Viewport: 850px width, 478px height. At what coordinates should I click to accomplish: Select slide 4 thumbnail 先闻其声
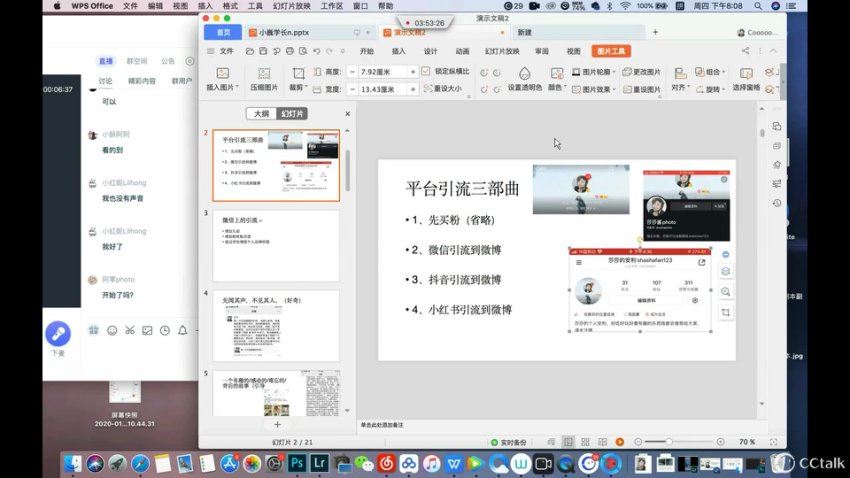[276, 326]
